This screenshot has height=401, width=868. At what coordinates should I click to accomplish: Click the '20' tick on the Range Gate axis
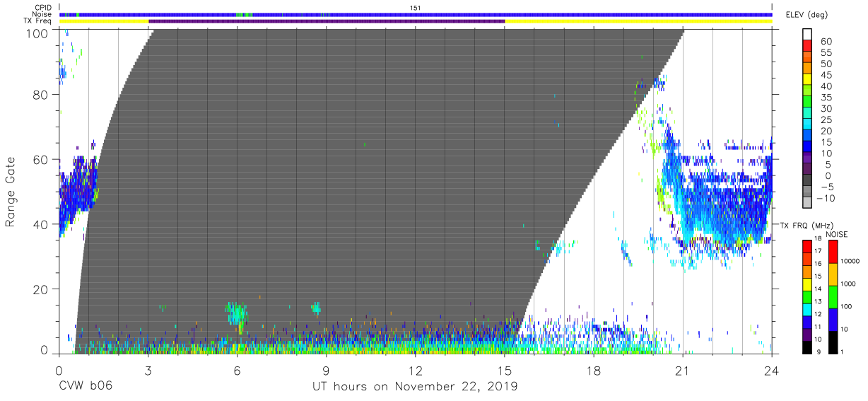(x=40, y=289)
